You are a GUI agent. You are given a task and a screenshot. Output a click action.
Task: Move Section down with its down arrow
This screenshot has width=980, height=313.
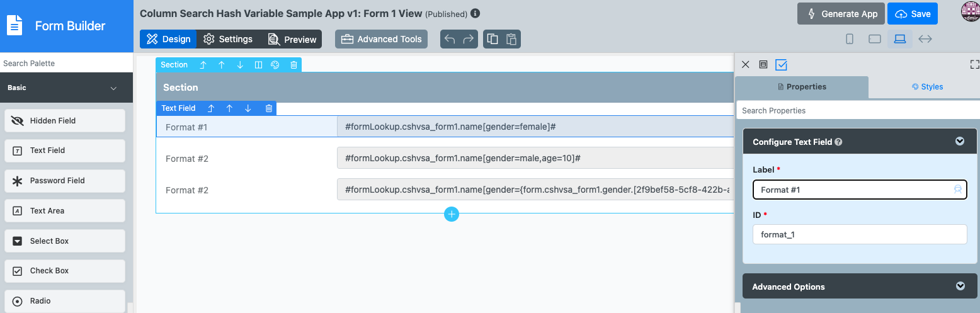click(240, 65)
